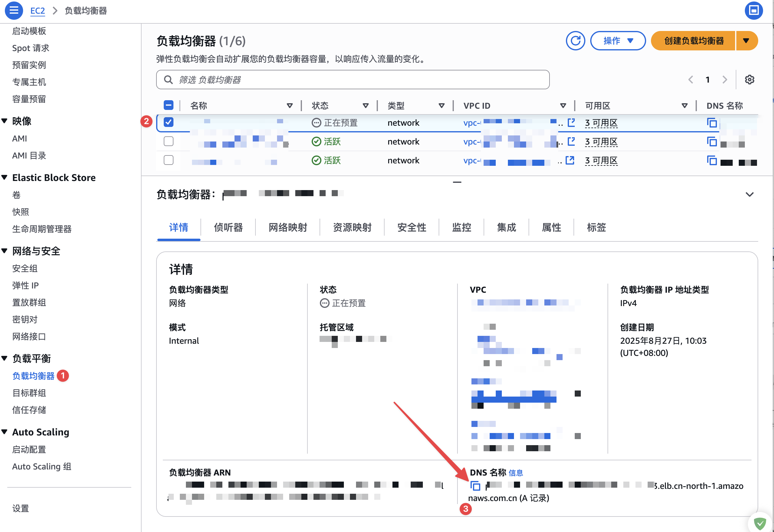Open the hamburger navigation menu
The image size is (774, 532).
(x=14, y=10)
